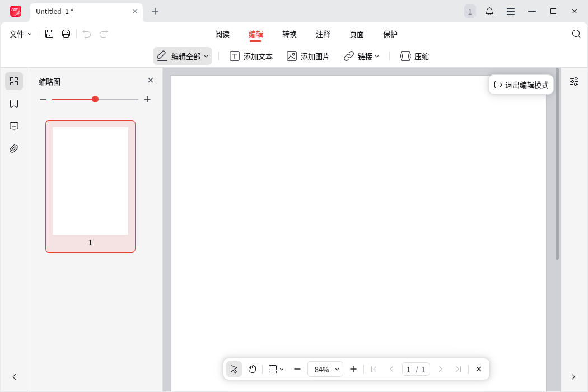
Task: Collapse the left sidebar with the arrow
Action: click(x=14, y=377)
